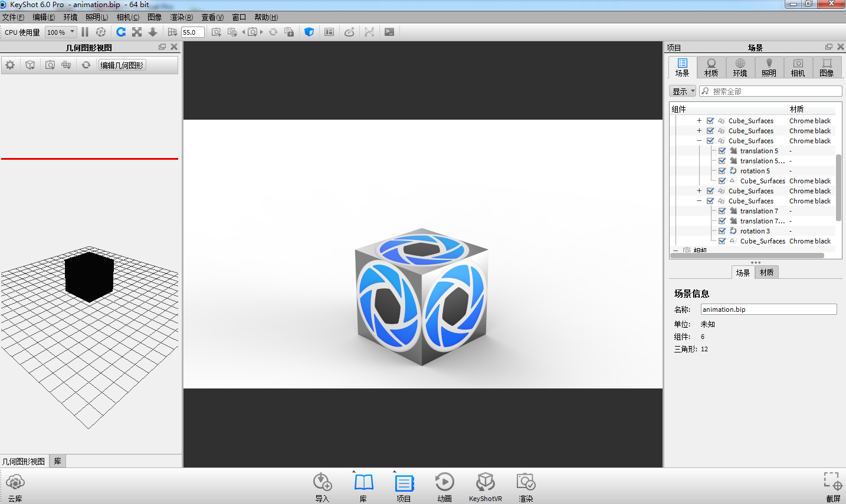846x504 pixels.
Task: Open the 帮助 (H) menu
Action: click(x=266, y=17)
